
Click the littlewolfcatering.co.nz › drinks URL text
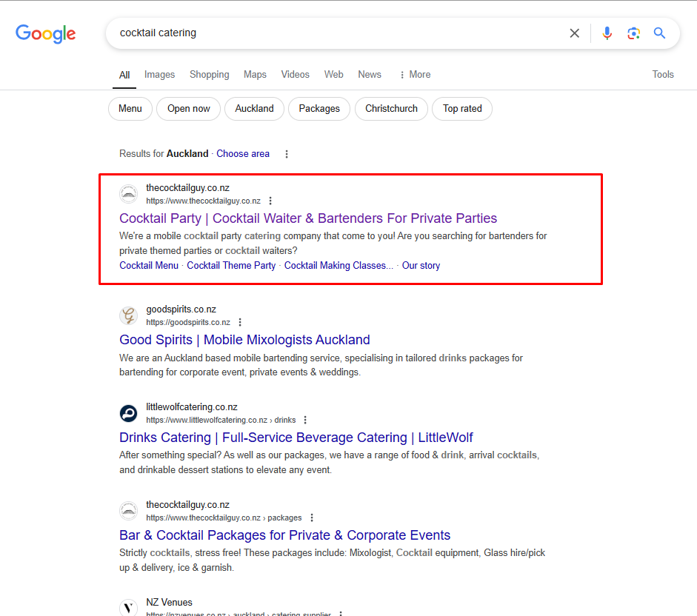coord(221,420)
